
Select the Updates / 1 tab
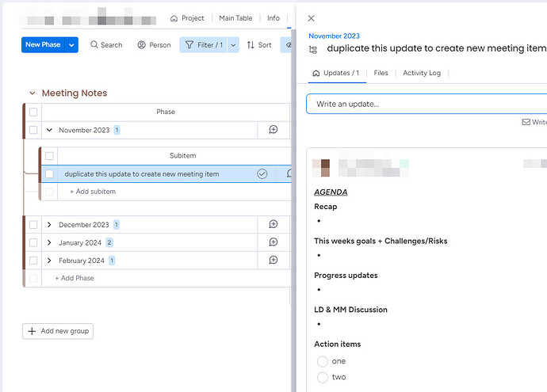pos(337,73)
